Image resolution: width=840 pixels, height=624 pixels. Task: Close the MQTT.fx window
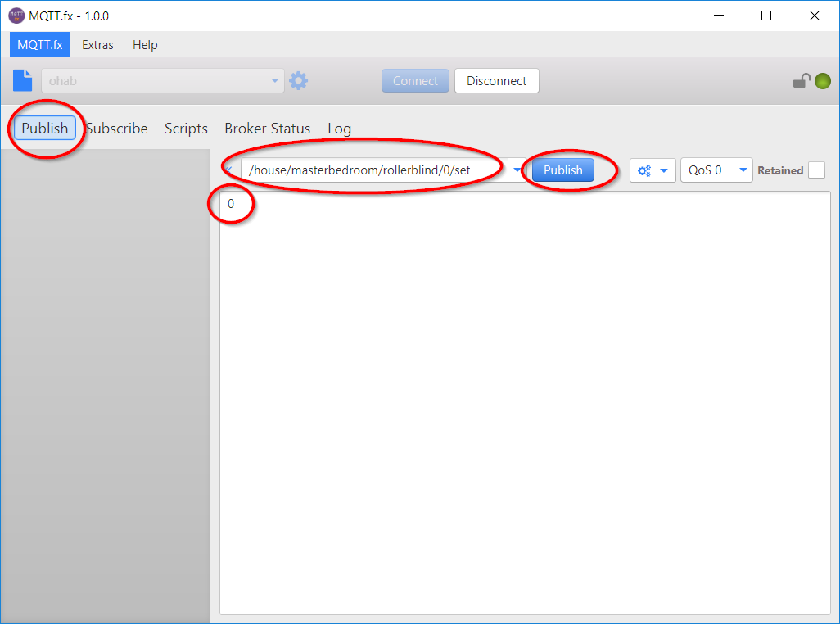click(x=815, y=16)
